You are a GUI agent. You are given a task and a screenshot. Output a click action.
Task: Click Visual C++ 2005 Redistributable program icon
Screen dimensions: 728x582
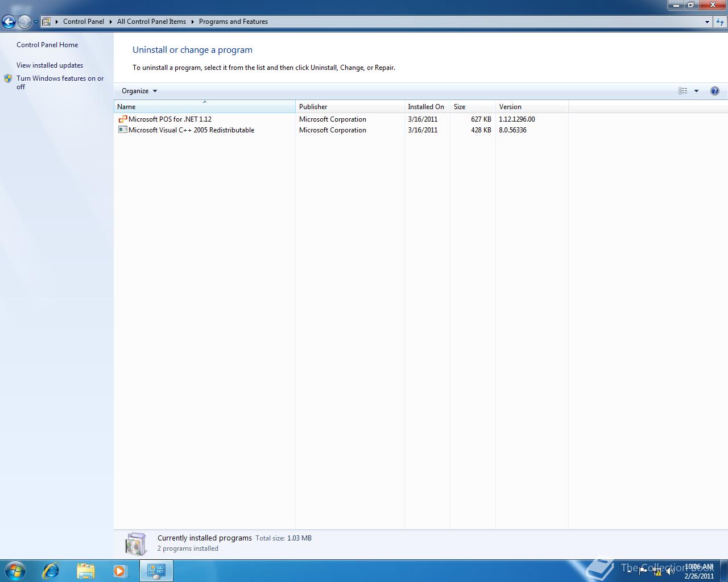122,130
